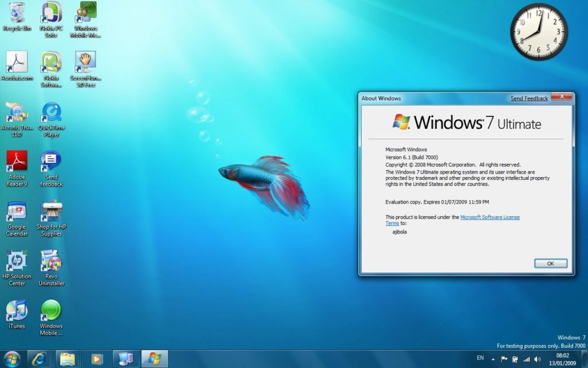
Task: Expand hidden tray icons arrow
Action: click(x=493, y=359)
